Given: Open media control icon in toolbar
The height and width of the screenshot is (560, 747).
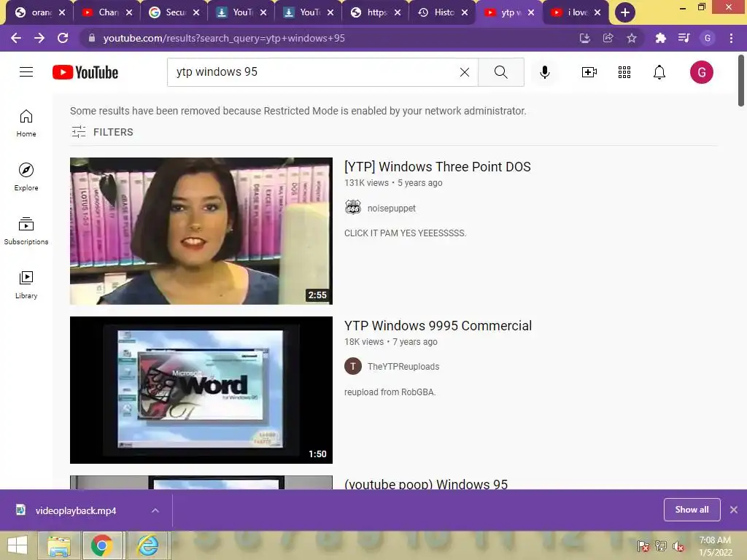Looking at the screenshot, I should (684, 38).
